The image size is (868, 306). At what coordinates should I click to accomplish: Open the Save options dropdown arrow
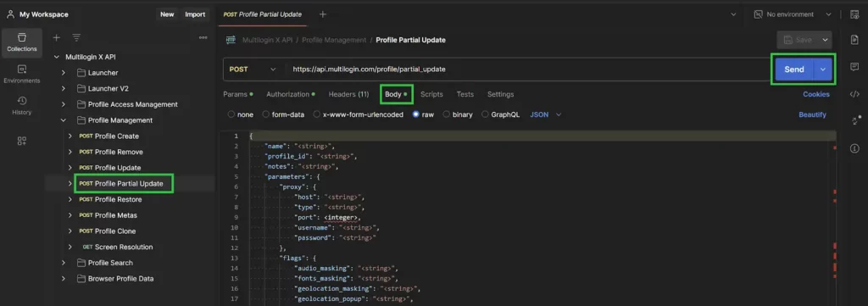point(825,40)
